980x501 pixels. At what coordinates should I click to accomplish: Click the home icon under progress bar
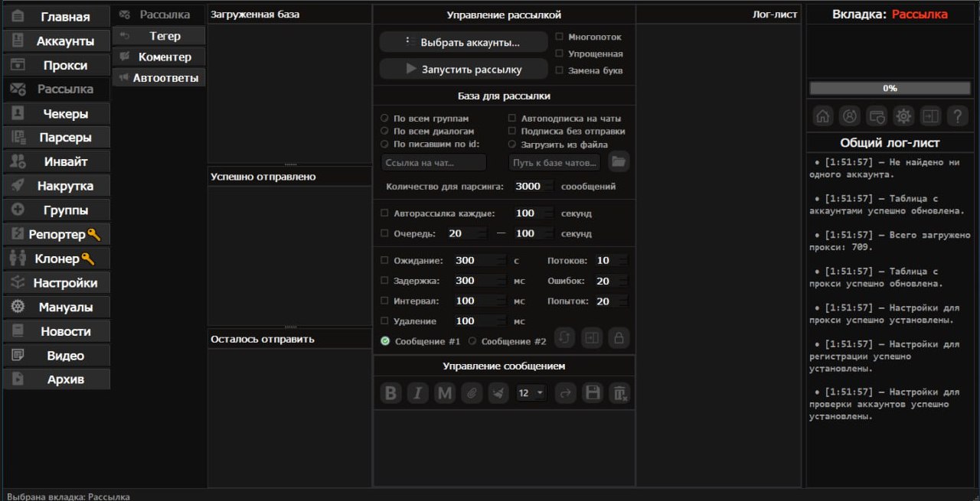point(823,116)
